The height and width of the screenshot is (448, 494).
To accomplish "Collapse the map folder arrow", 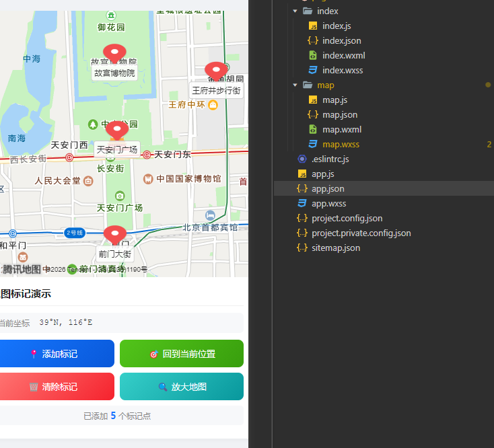I will coord(295,85).
